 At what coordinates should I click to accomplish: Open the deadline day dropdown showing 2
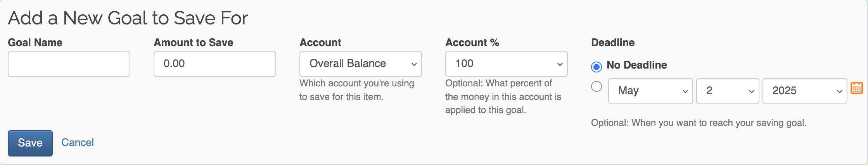(x=727, y=91)
